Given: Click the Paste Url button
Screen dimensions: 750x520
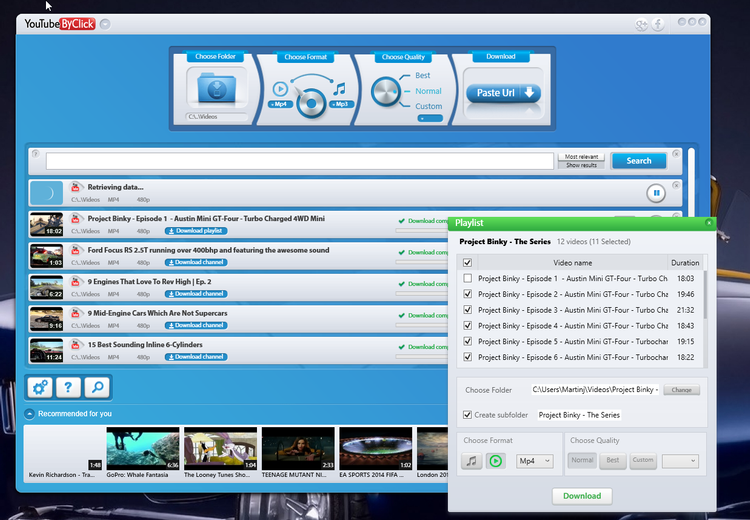Looking at the screenshot, I should pyautogui.click(x=504, y=93).
